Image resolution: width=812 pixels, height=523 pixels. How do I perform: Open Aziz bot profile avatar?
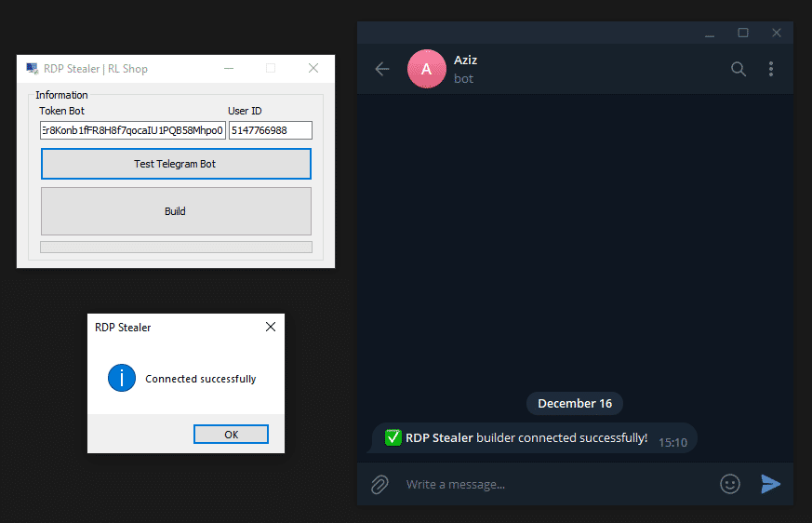coord(427,69)
